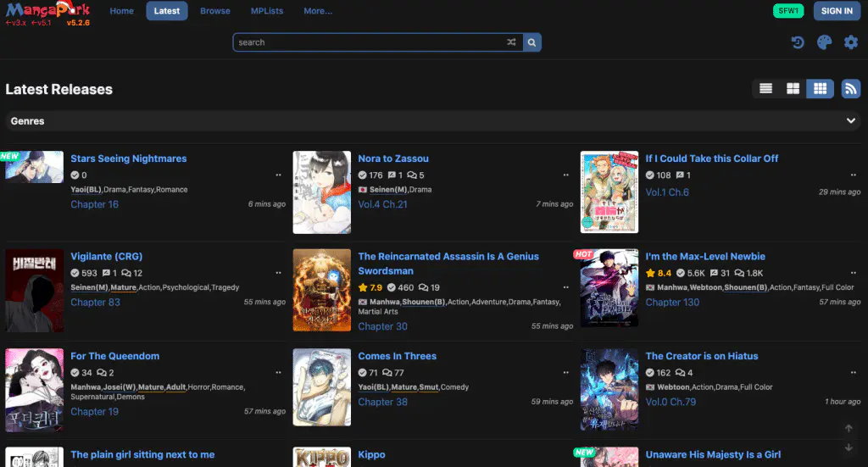Open more options for Comes In Threes
This screenshot has width=868, height=467.
(565, 372)
